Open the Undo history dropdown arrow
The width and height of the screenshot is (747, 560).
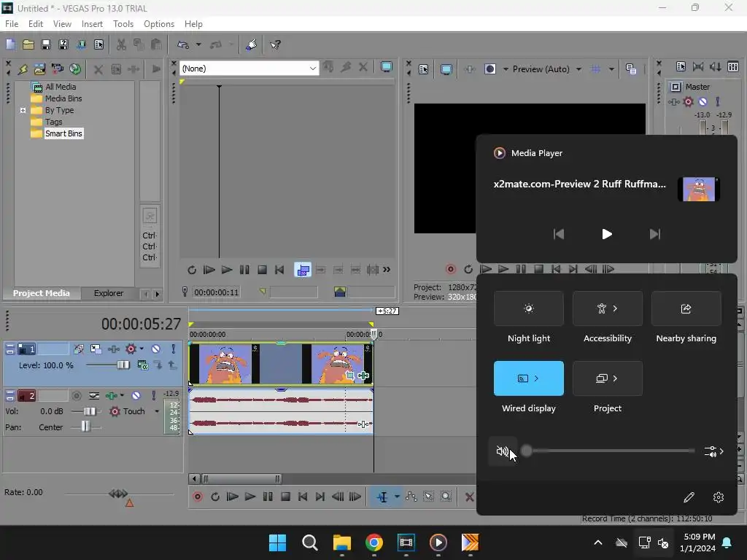pyautogui.click(x=198, y=44)
